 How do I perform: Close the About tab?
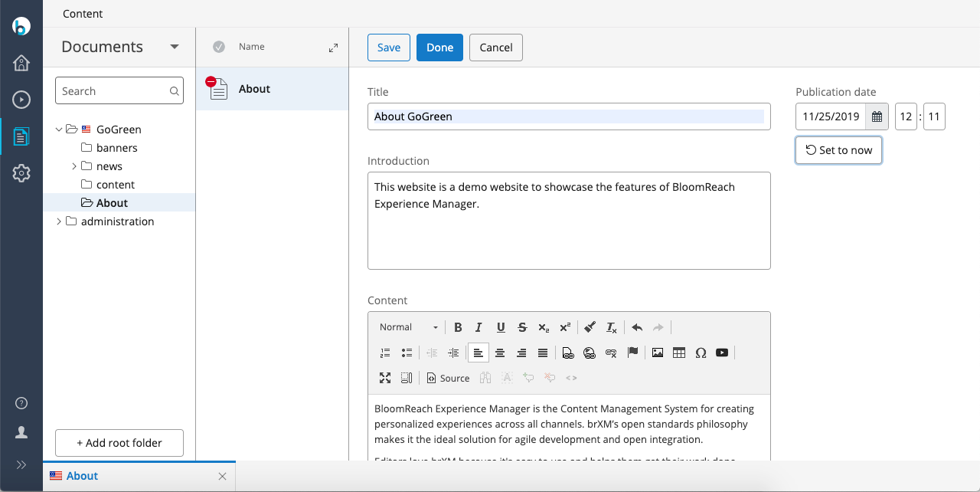(x=222, y=476)
